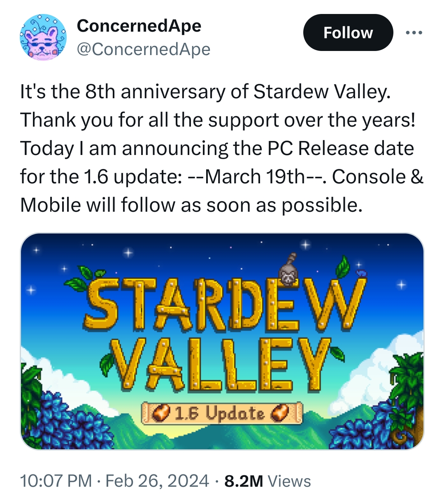Click the Feb 26, 2024 date

click(157, 481)
